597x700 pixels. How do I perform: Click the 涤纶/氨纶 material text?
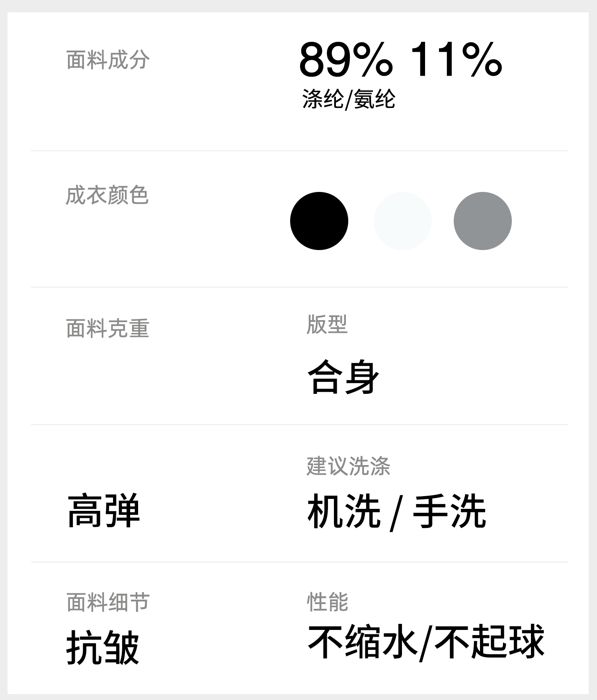349,99
